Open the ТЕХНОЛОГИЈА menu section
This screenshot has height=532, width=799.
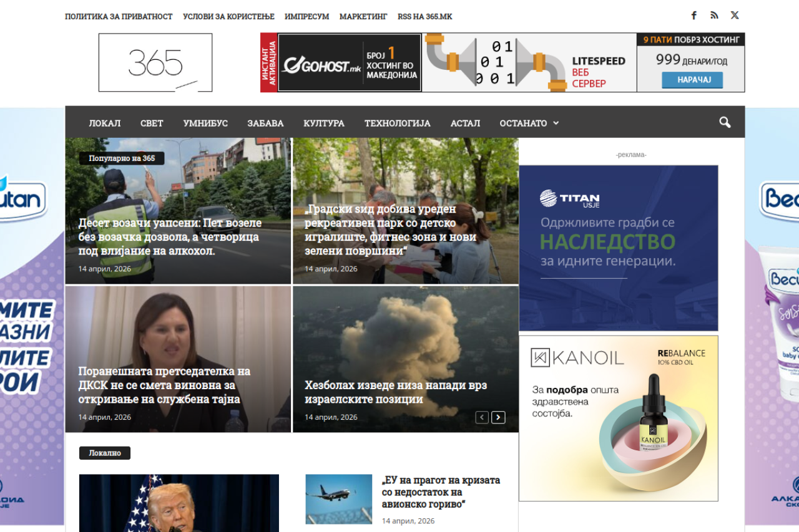pos(398,123)
